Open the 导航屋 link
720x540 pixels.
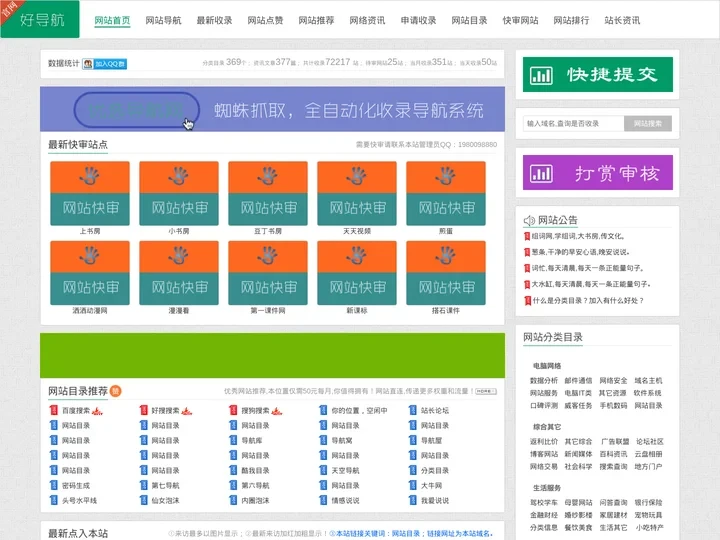tap(432, 440)
